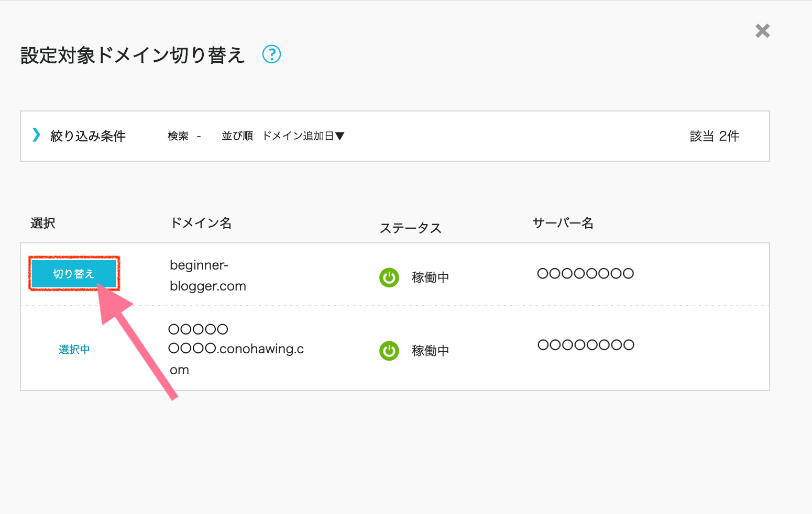
Task: Click the 絞り込み条件 label
Action: (x=88, y=136)
